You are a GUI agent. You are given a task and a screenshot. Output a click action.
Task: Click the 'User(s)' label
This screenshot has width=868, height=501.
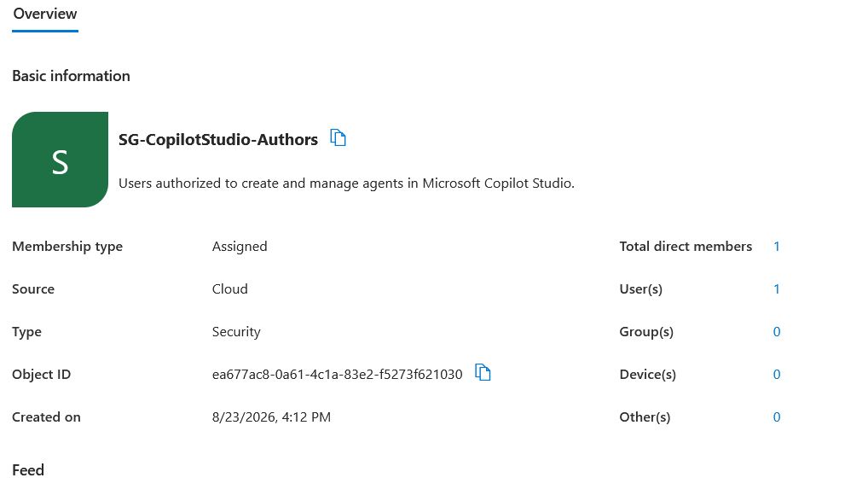coord(641,289)
